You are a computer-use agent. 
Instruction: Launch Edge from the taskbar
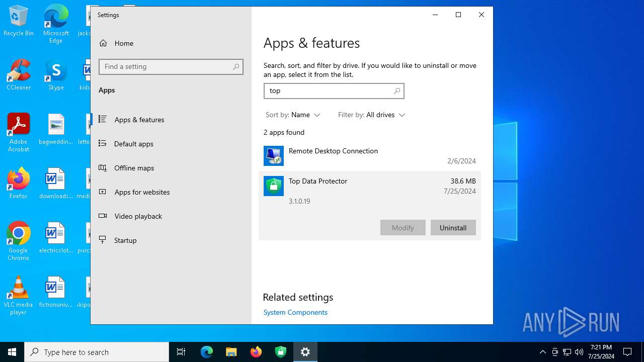pyautogui.click(x=207, y=352)
